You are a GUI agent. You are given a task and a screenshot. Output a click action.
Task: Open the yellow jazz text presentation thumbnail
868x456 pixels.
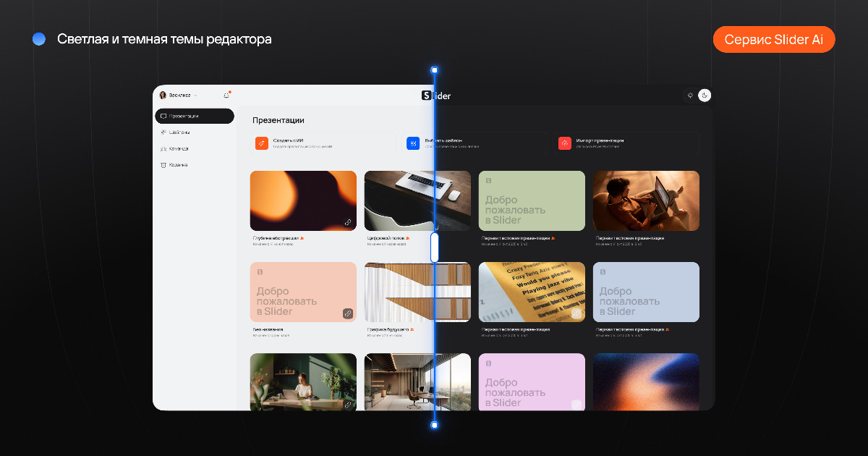(x=532, y=292)
